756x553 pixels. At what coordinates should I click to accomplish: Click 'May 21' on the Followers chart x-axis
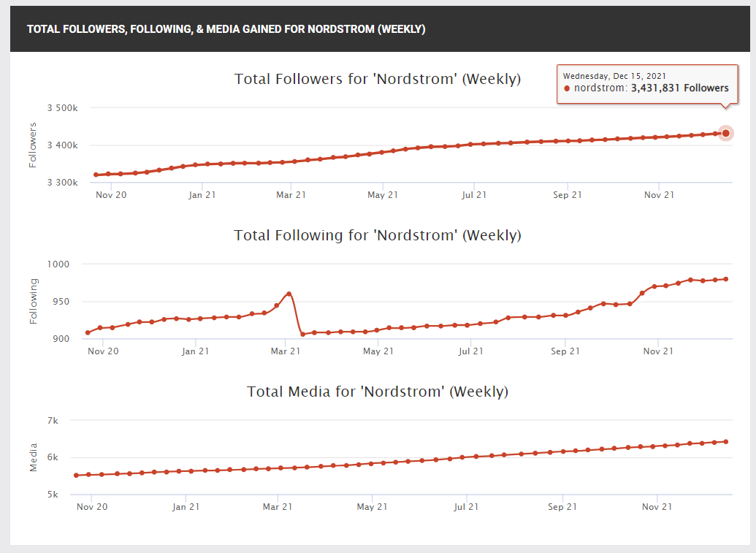(x=382, y=195)
